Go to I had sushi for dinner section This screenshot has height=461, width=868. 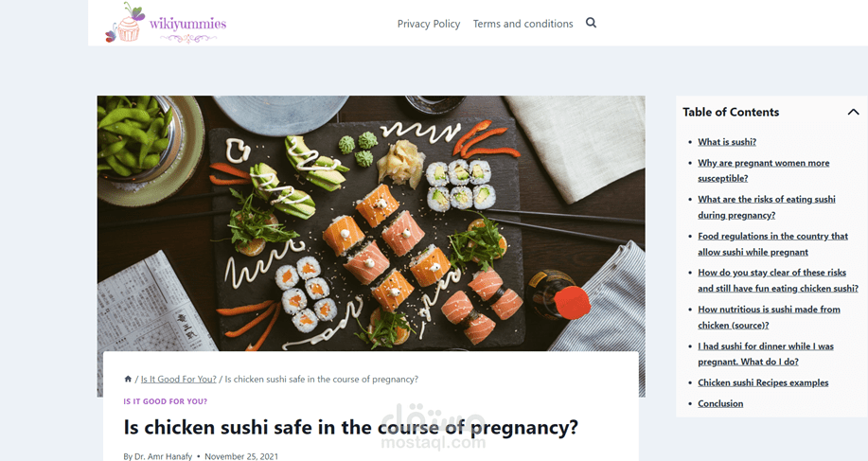click(766, 354)
